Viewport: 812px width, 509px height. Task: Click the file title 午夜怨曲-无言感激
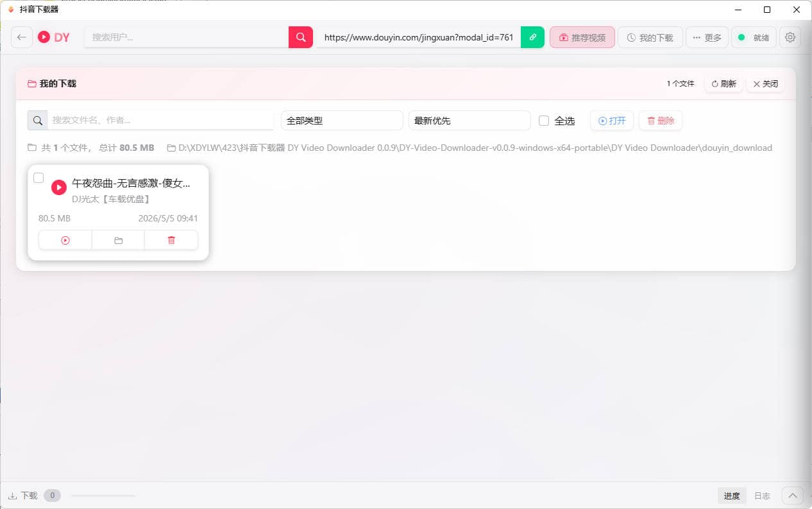pos(131,184)
